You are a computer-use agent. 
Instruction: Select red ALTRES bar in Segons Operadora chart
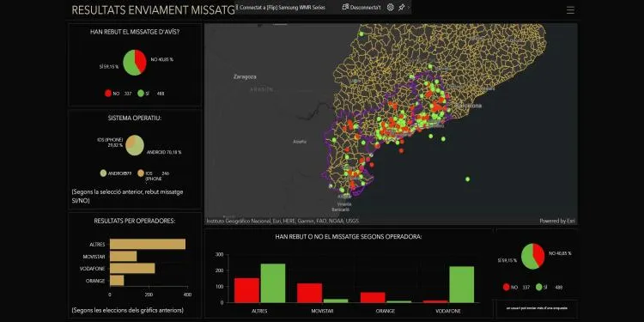pyautogui.click(x=246, y=290)
